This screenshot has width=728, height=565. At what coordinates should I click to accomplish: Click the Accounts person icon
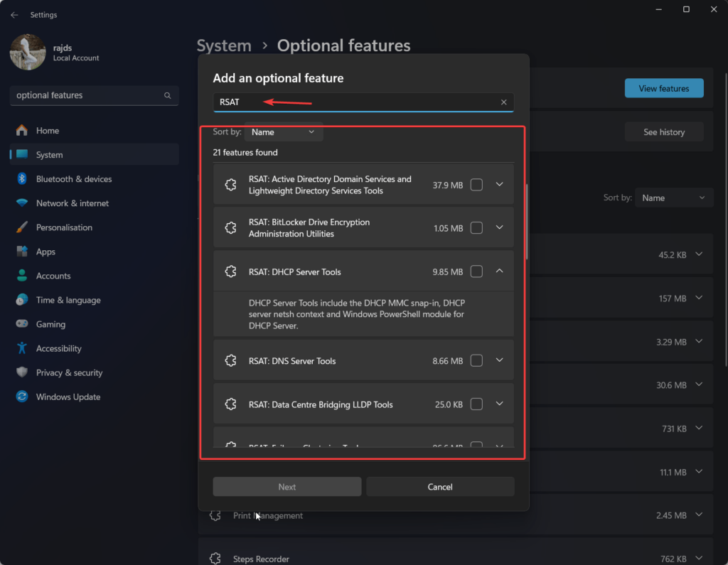click(x=22, y=275)
